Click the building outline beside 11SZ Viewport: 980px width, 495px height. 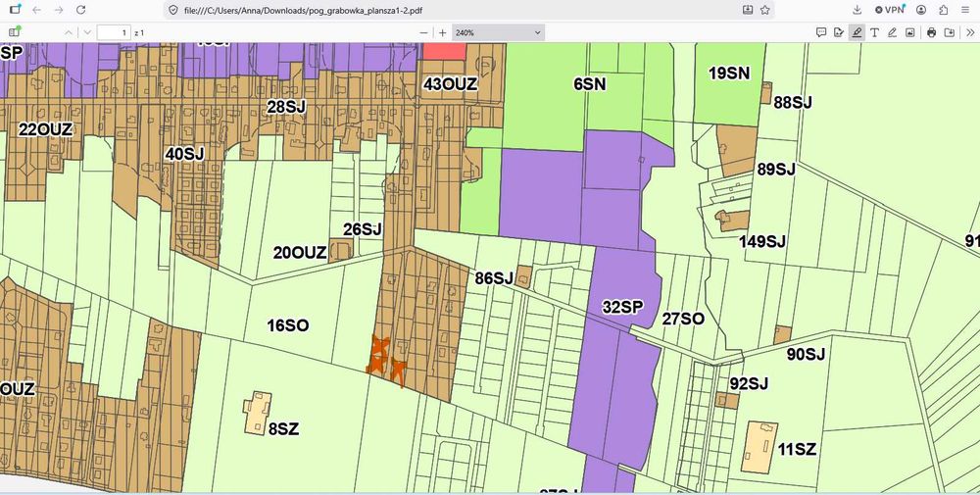tap(760, 448)
